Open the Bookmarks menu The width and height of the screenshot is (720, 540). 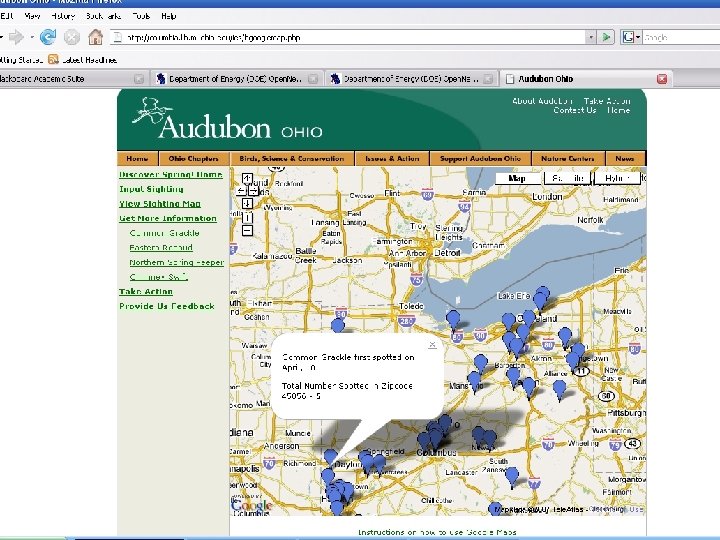point(103,16)
